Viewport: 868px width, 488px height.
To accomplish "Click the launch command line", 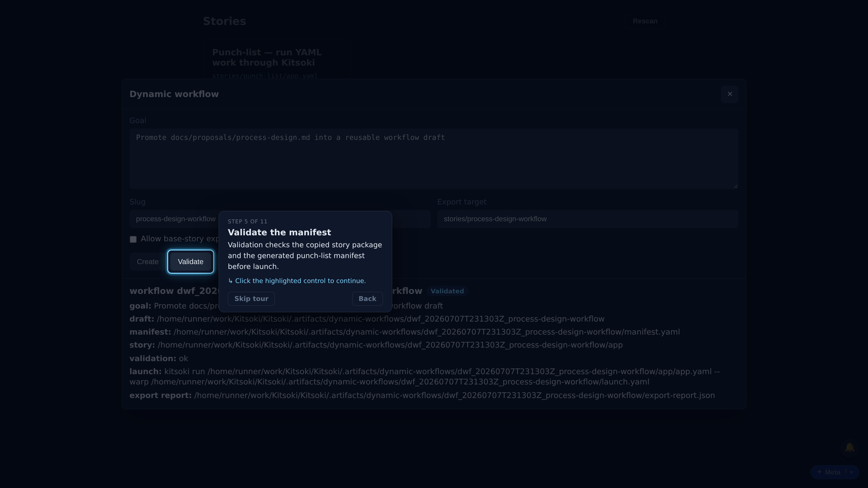I will click(x=425, y=377).
